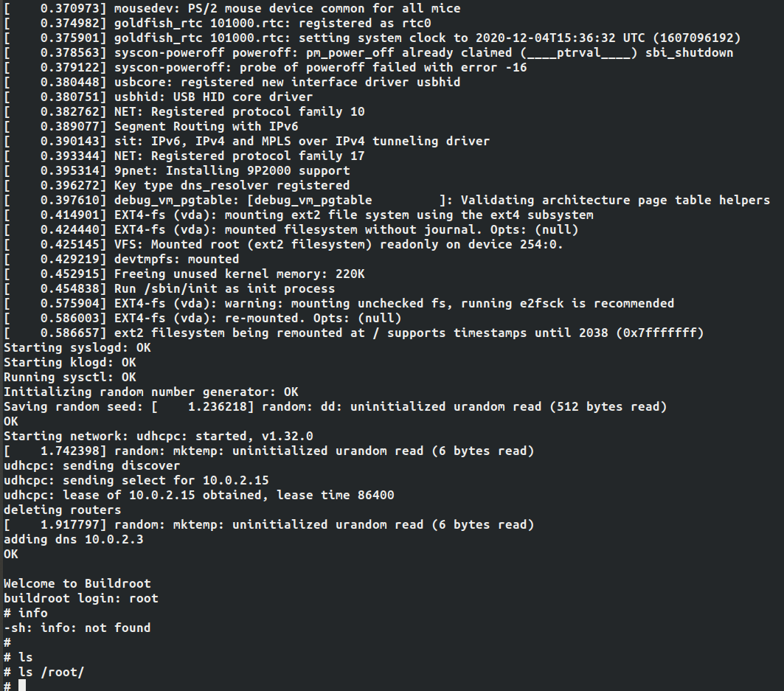Click the "lease of 10.0.2.15 obtained" line
The width and height of the screenshot is (784, 691).
(x=199, y=495)
